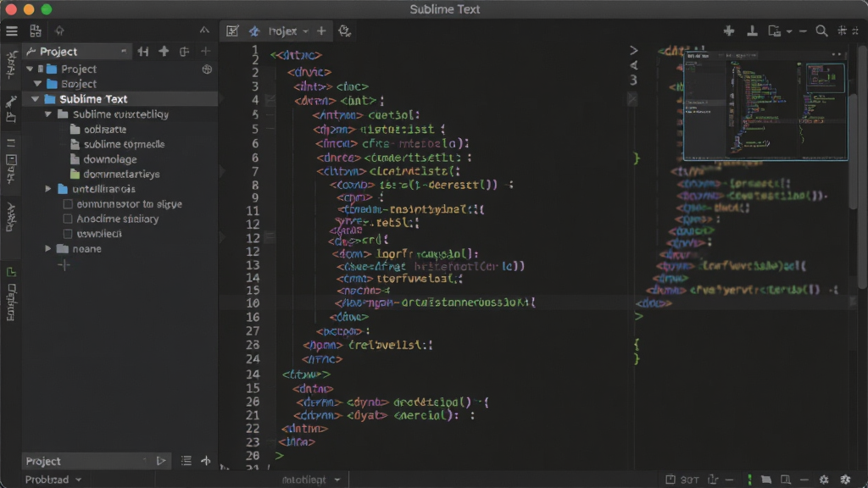Click the 'Project' label in the bottom bar

pos(43,461)
